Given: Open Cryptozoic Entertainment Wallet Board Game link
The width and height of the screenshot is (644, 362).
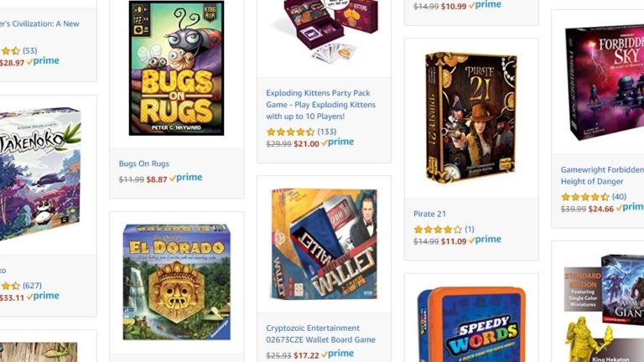Looking at the screenshot, I should [x=320, y=334].
